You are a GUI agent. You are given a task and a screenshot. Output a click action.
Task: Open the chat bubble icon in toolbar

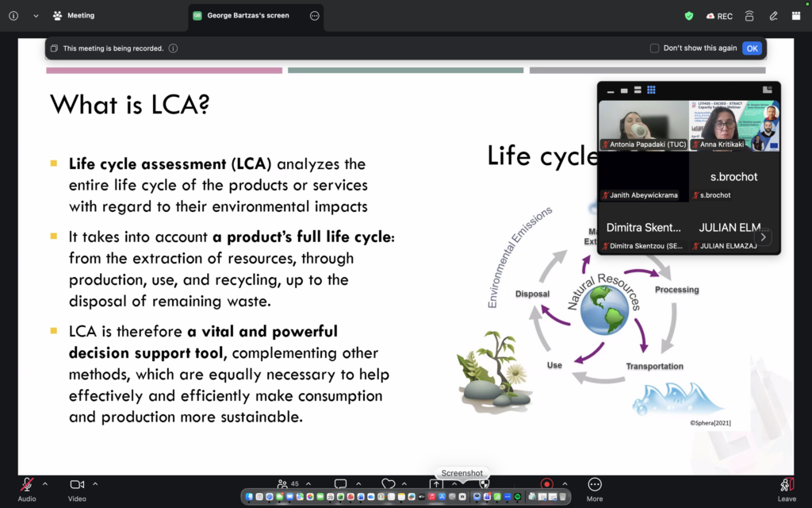coord(340,483)
